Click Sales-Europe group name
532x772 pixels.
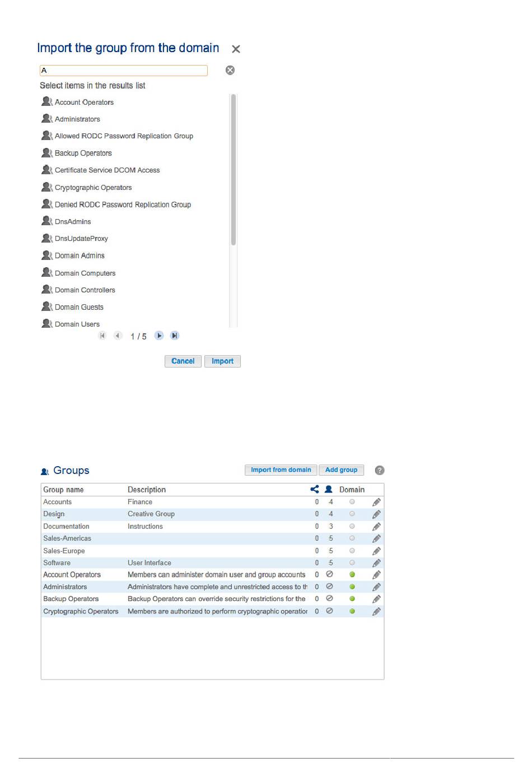click(64, 551)
